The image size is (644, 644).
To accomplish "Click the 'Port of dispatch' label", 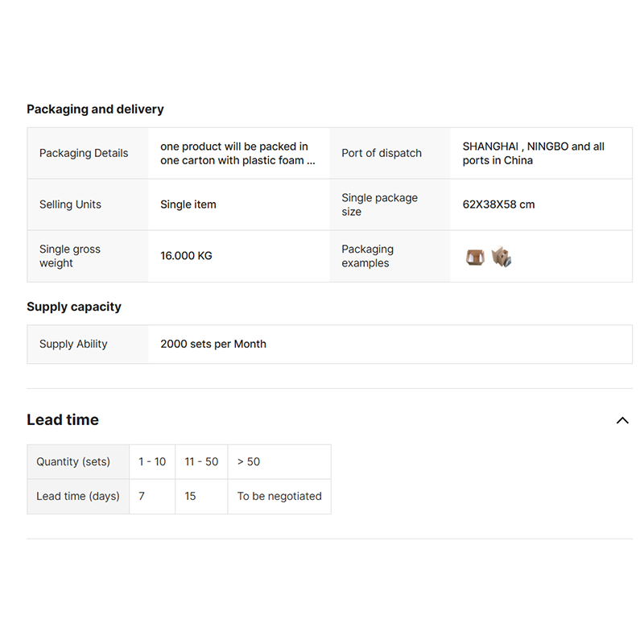I will (x=382, y=154).
